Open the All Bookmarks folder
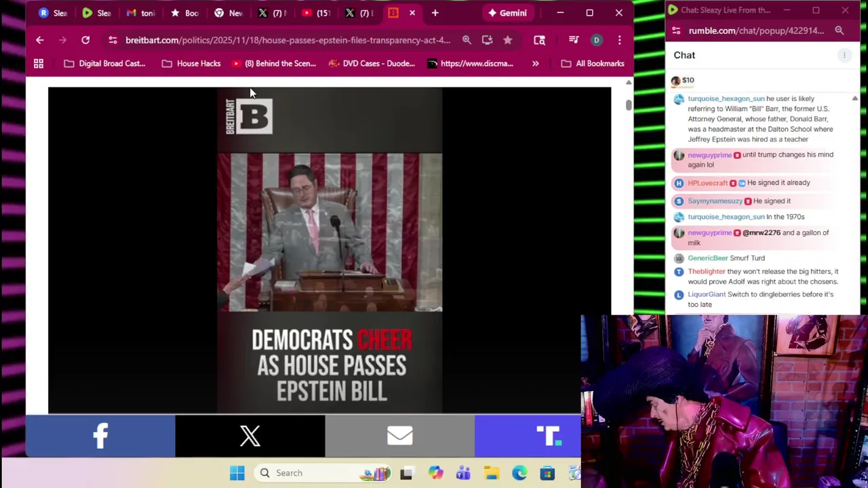This screenshot has height=488, width=868. [593, 64]
